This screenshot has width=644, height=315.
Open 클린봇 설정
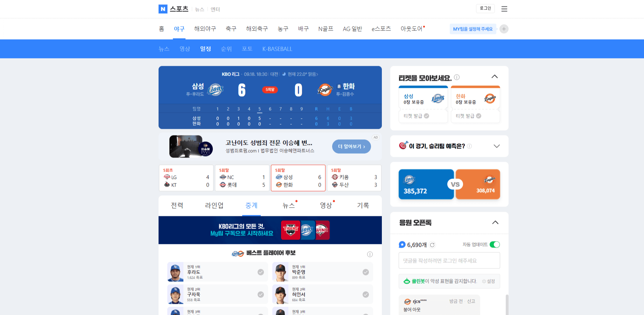pyautogui.click(x=489, y=281)
